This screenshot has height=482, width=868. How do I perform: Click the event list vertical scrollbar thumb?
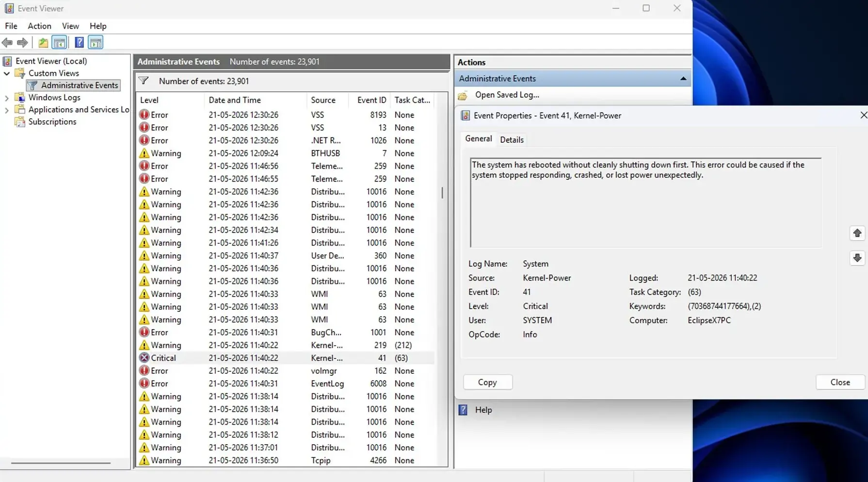pos(442,193)
